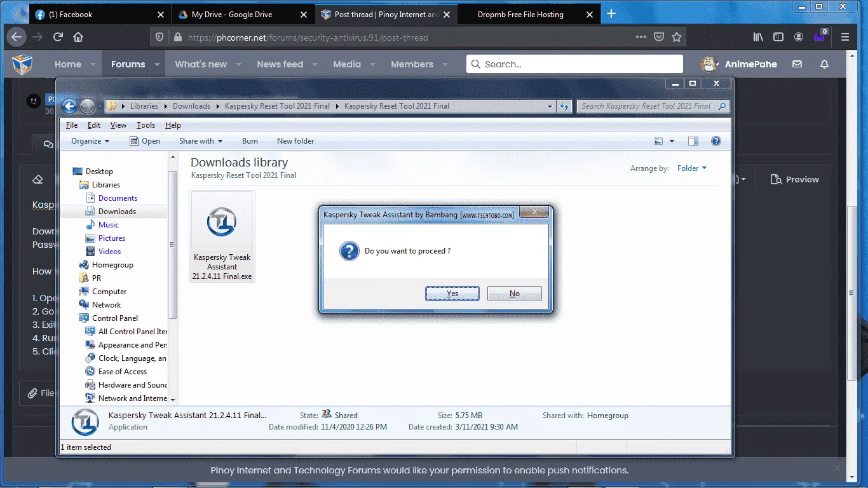This screenshot has height=488, width=868.
Task: Open the tracking protection shield icon
Action: (x=159, y=37)
